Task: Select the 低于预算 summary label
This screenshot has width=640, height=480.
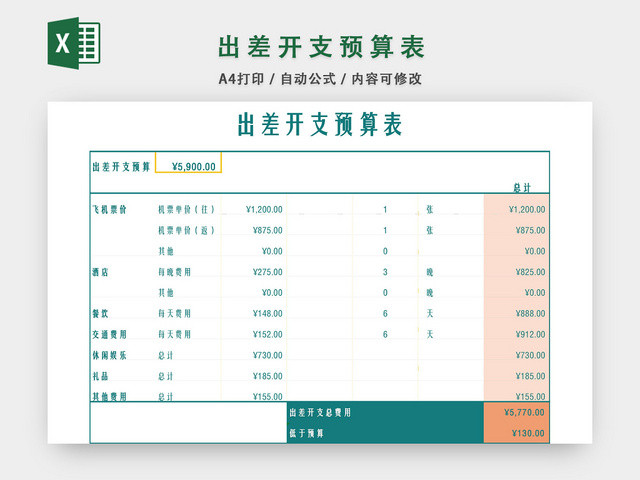Action: 307,433
